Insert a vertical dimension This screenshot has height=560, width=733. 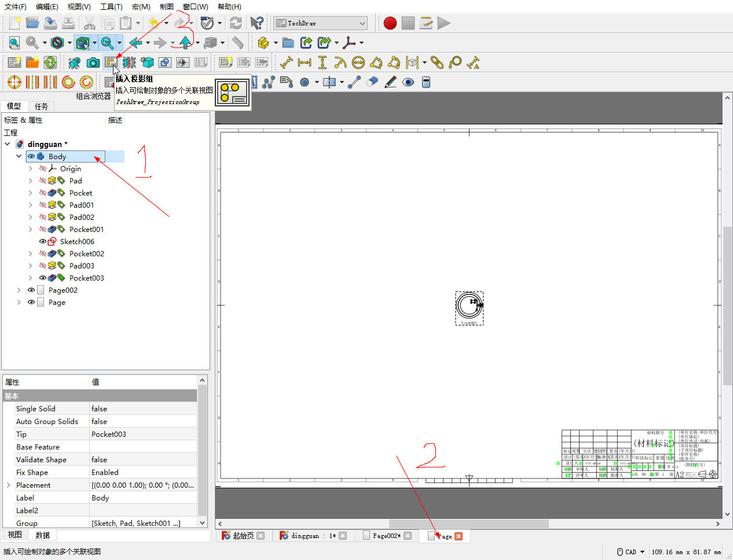click(x=322, y=62)
